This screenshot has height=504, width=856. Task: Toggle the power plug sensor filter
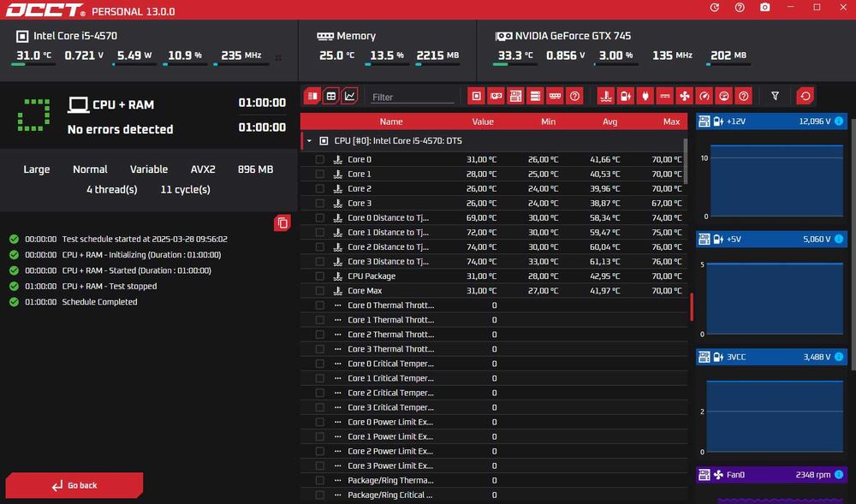pyautogui.click(x=645, y=96)
